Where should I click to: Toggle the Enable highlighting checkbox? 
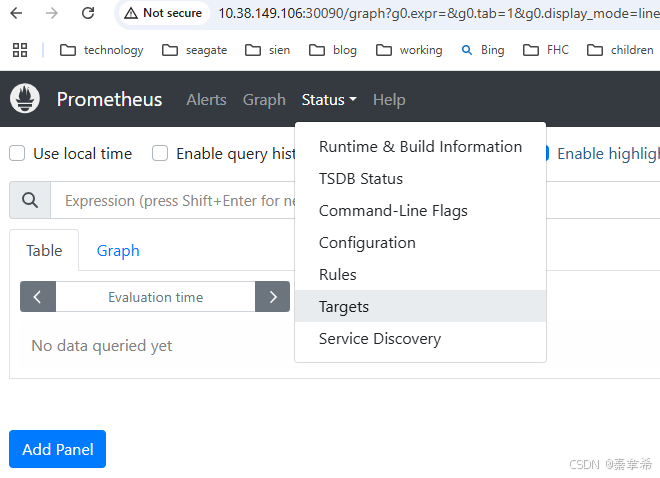tap(547, 153)
